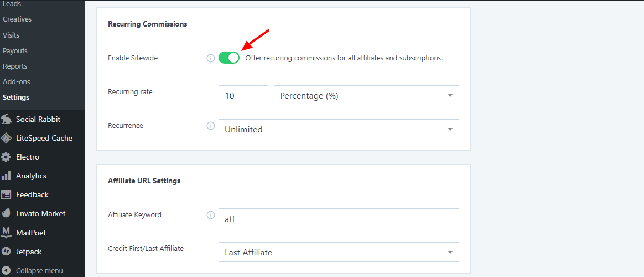
Task: Open the Credit First/Last Affiliate dropdown
Action: (339, 252)
